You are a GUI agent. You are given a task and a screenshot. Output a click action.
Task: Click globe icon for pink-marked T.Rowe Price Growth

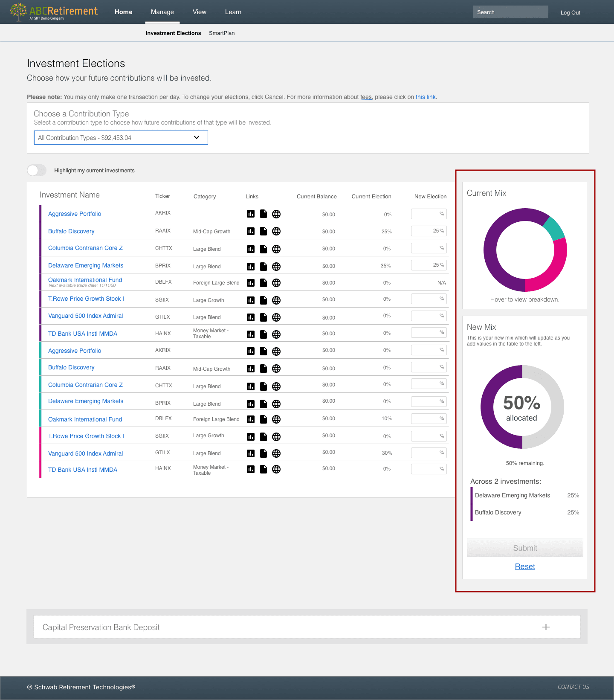pyautogui.click(x=276, y=437)
